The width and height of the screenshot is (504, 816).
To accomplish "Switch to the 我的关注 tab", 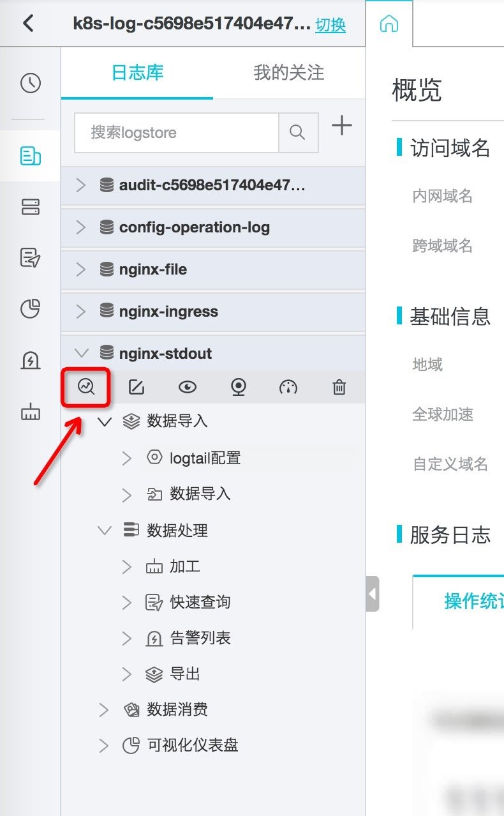I will [289, 72].
